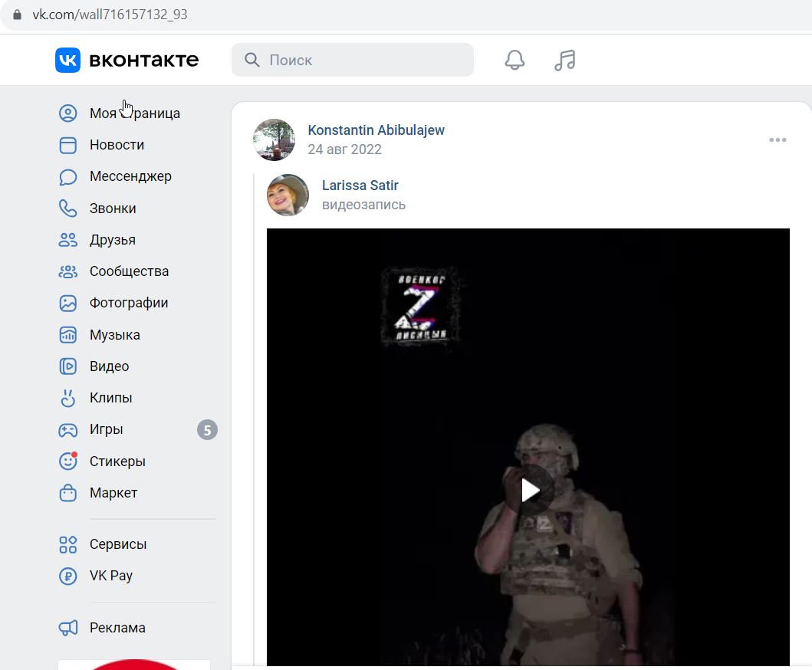Open Видео section in sidebar
The width and height of the screenshot is (812, 670).
coord(110,366)
